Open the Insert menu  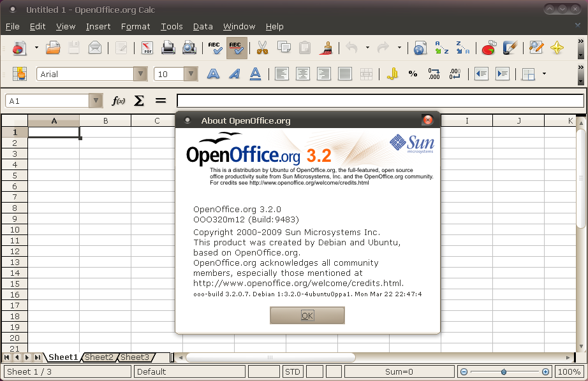click(x=98, y=27)
